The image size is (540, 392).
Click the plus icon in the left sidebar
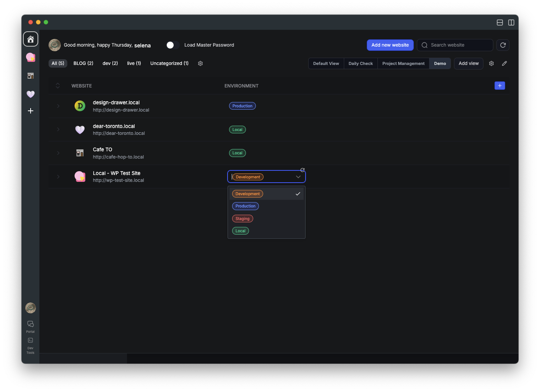point(31,111)
